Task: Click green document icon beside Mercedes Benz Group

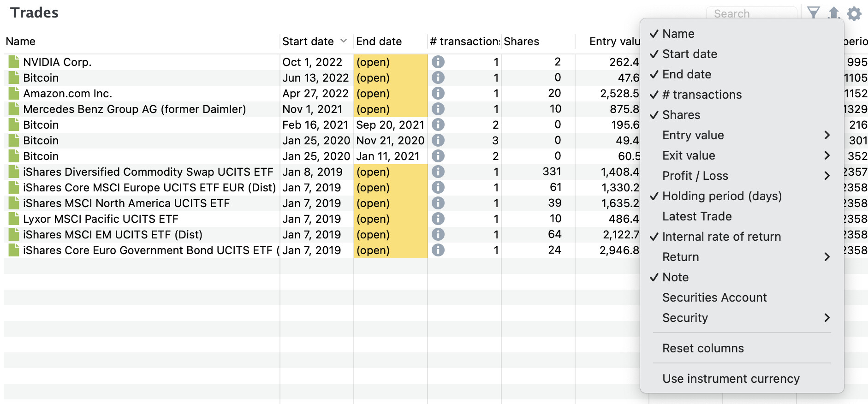Action: [x=14, y=109]
